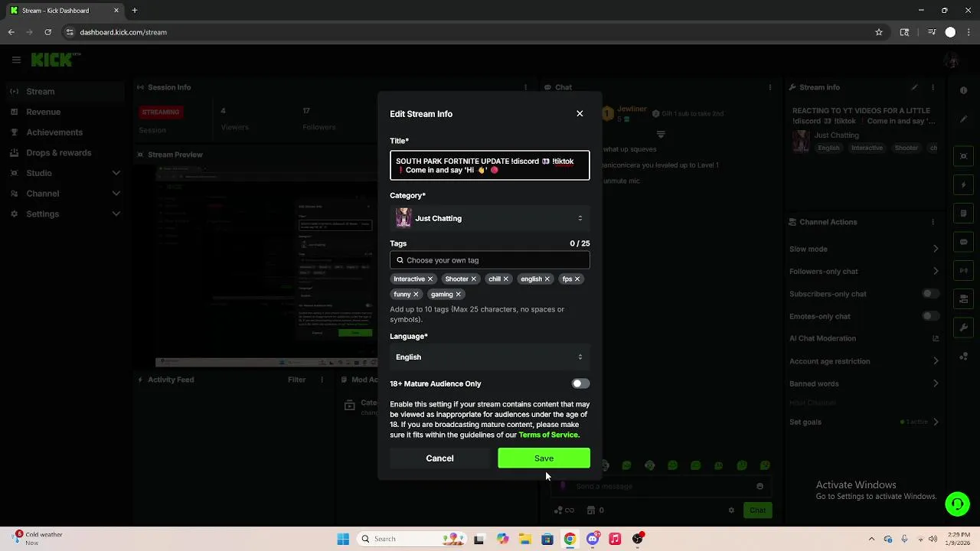
Task: Open the Achievements sidebar page
Action: pyautogui.click(x=65, y=132)
